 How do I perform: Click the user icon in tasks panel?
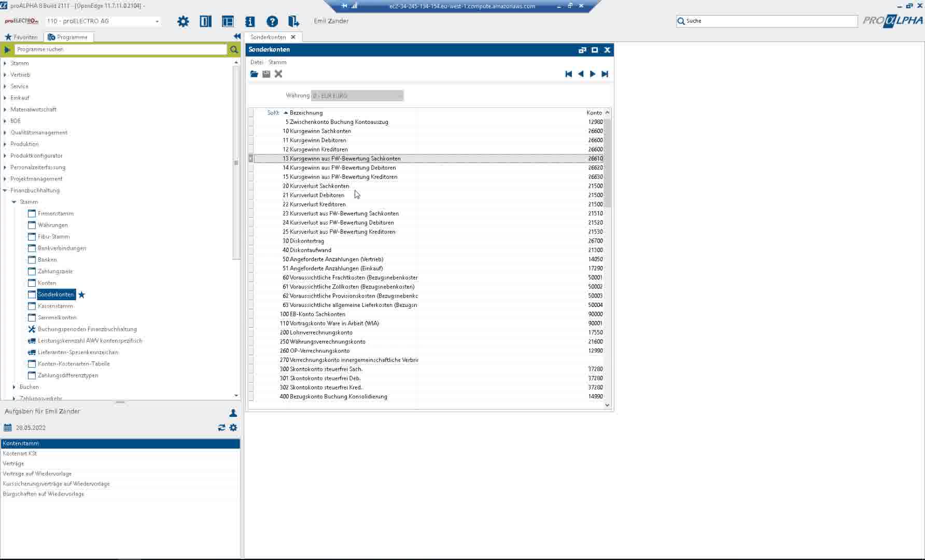[x=233, y=413]
